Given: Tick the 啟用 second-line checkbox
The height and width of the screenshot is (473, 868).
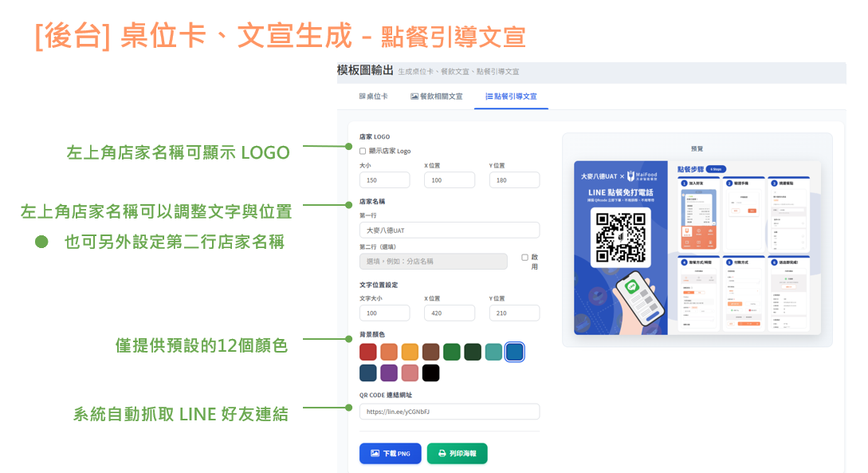Looking at the screenshot, I should tap(524, 258).
